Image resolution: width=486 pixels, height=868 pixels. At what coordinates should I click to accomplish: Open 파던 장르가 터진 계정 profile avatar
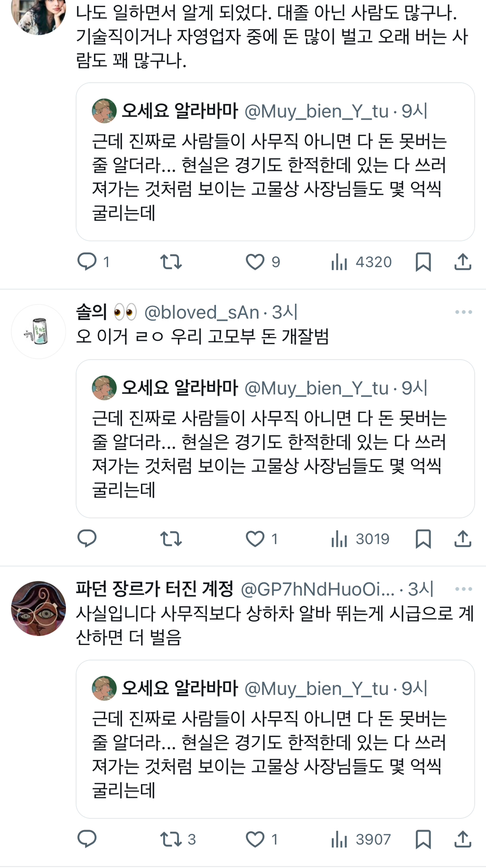point(38,608)
